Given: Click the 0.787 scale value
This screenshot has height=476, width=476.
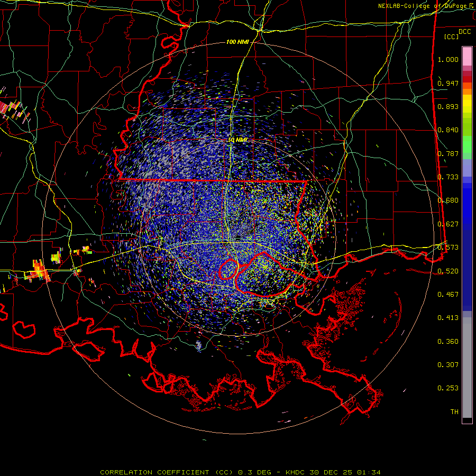Looking at the screenshot, I should point(448,153).
